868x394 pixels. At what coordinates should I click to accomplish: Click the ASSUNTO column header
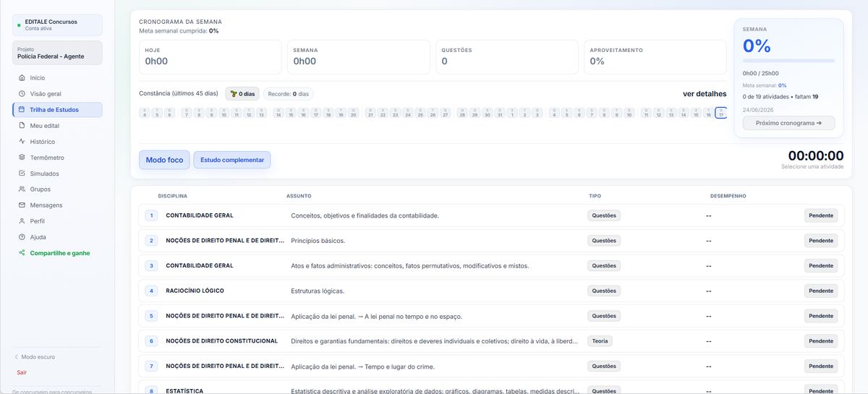click(x=299, y=196)
